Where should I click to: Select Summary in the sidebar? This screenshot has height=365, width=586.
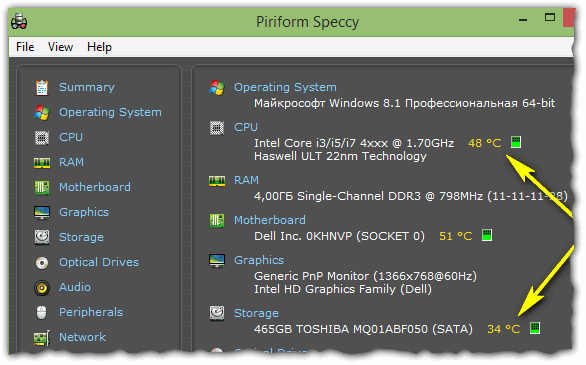87,87
